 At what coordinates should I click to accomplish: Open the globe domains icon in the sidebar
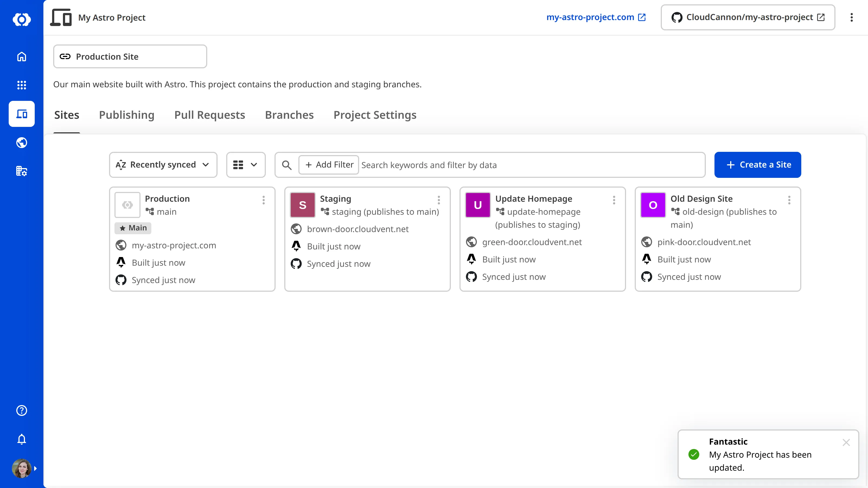click(x=22, y=143)
